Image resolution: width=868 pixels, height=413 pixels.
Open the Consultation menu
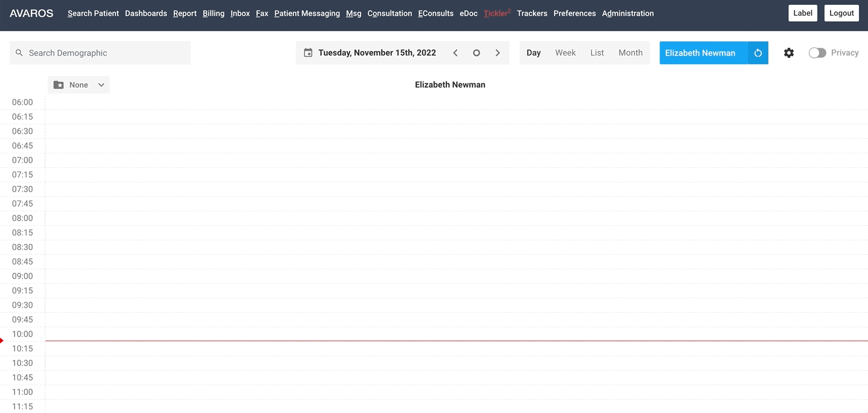[389, 13]
